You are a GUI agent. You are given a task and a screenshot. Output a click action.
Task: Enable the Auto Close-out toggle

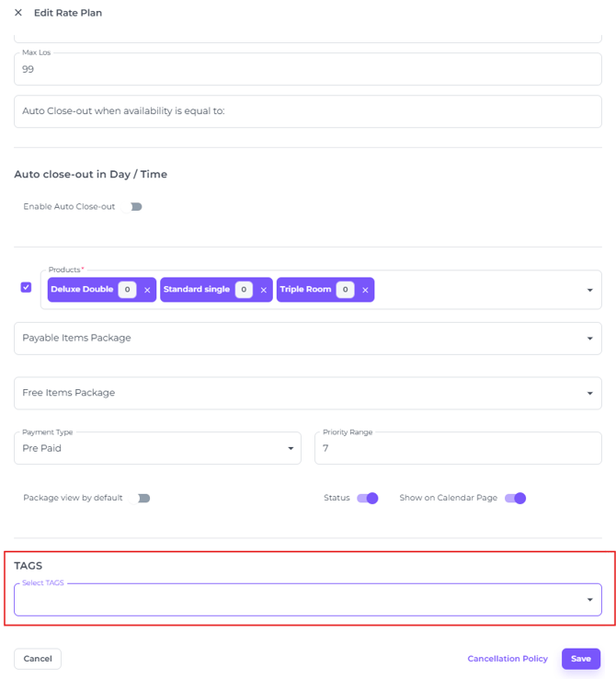(x=134, y=207)
